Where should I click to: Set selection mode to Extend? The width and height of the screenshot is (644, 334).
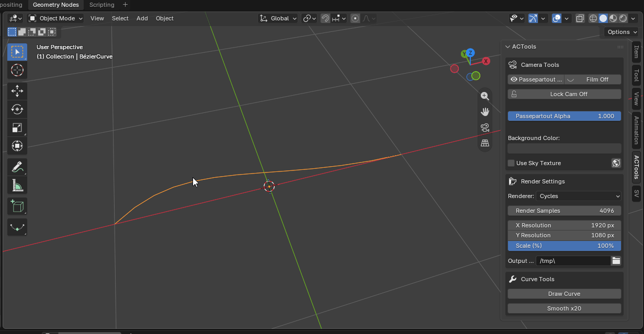pos(22,32)
